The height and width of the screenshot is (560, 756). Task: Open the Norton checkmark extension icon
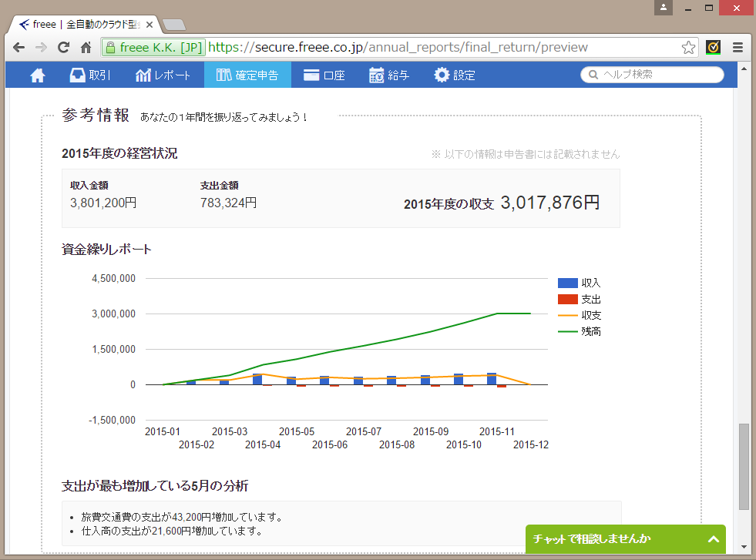[713, 47]
